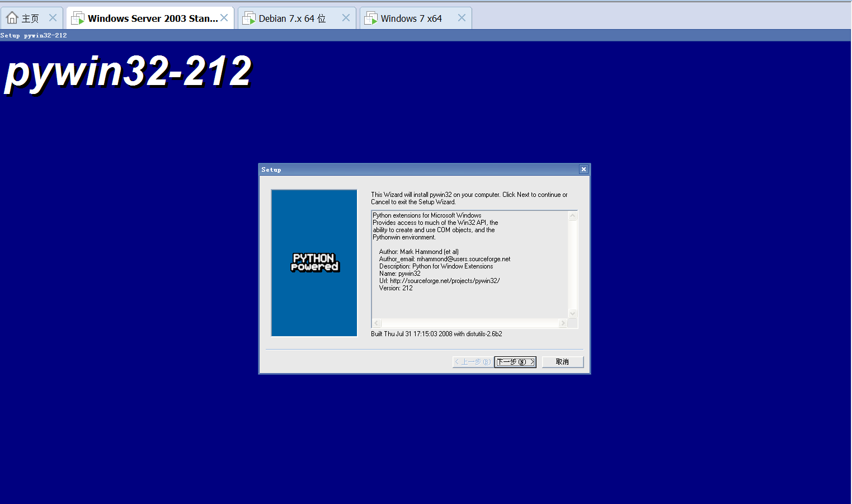Click the disabled 上一步 (Back) button
The height and width of the screenshot is (504, 852).
click(x=473, y=362)
